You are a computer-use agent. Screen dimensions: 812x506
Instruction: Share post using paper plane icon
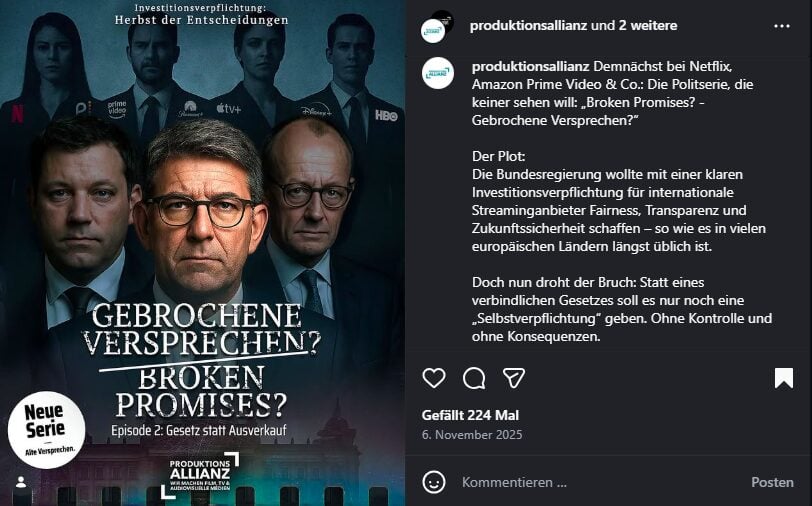tap(514, 378)
